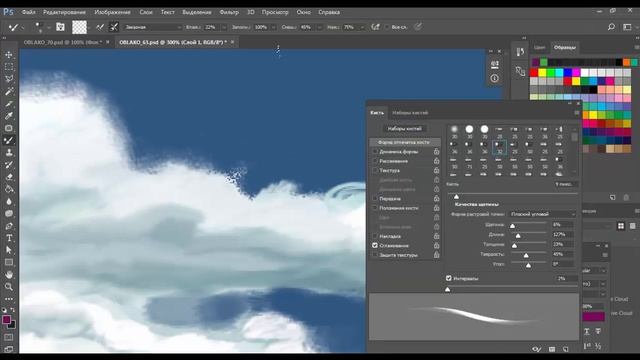Viewport: 640px width, 360px height.
Task: Enable airbrush mode in options bar
Action: point(375,27)
